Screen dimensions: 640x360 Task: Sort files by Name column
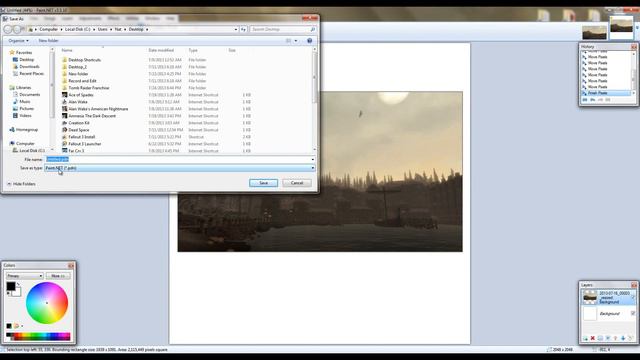(x=67, y=50)
